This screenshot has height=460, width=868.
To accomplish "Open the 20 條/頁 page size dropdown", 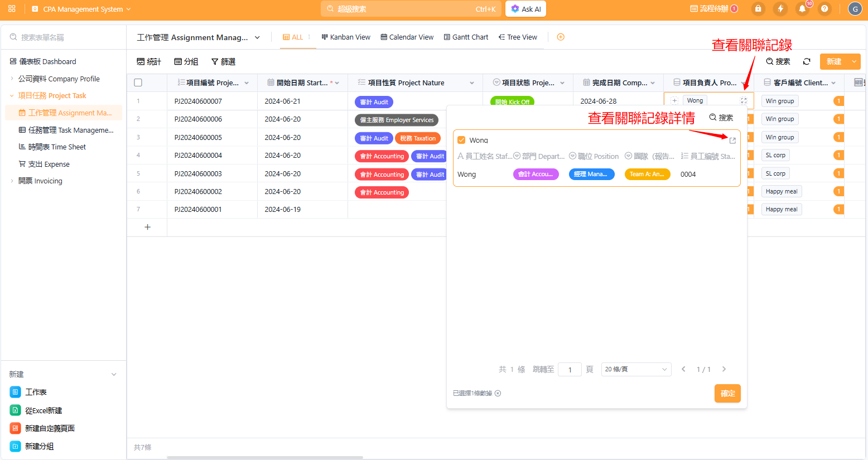I will pyautogui.click(x=636, y=369).
